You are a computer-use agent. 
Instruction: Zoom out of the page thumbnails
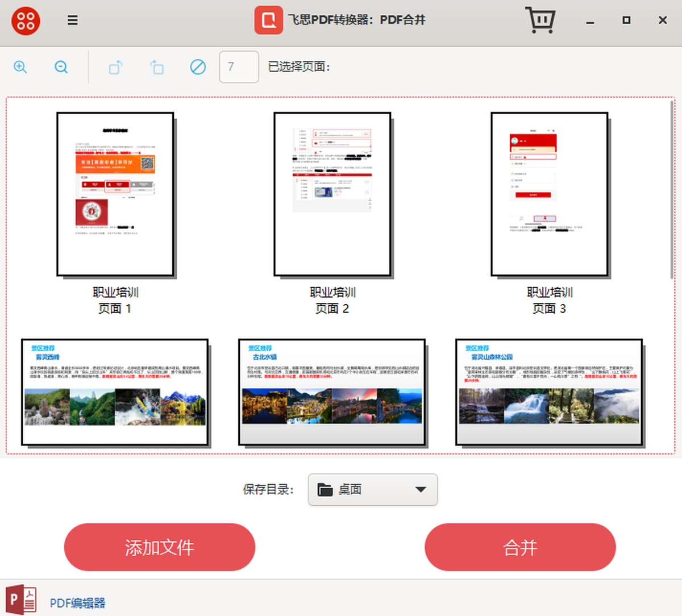(61, 66)
